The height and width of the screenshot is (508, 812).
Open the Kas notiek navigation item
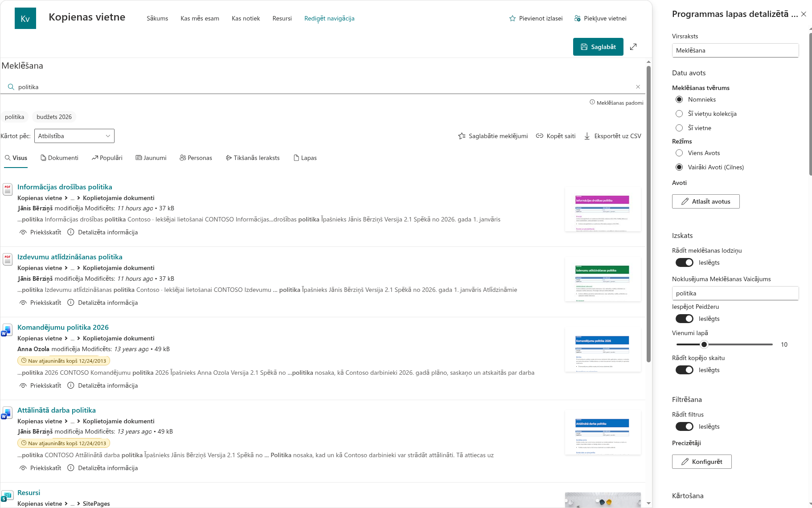[246, 18]
